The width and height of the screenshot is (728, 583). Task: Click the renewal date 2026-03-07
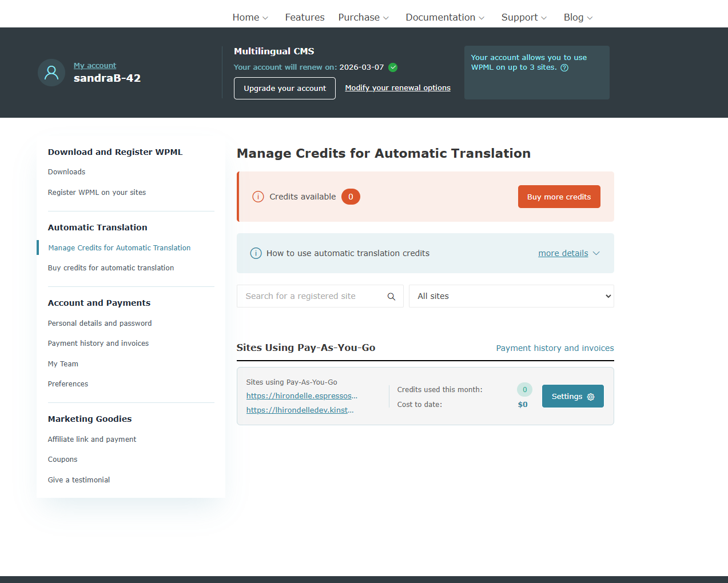tap(361, 67)
